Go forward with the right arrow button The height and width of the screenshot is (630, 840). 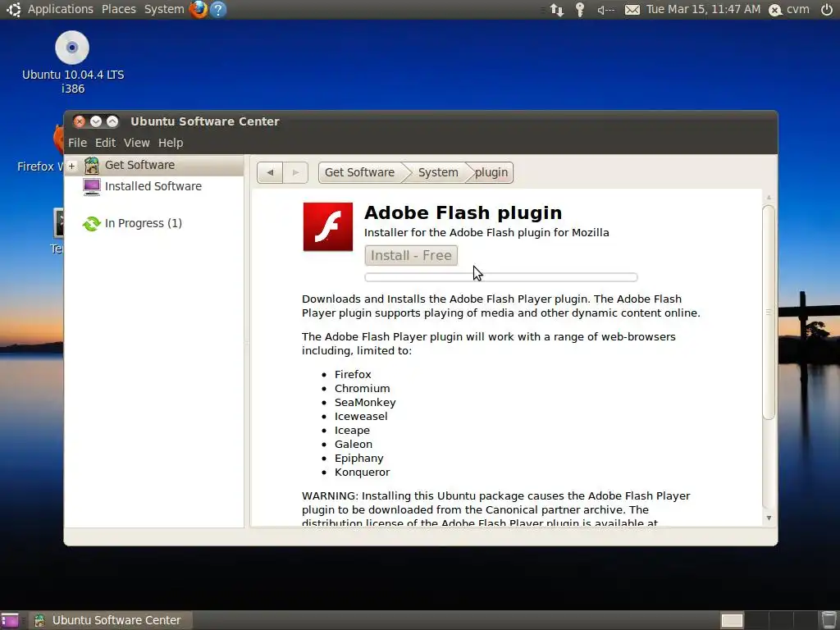click(x=295, y=172)
